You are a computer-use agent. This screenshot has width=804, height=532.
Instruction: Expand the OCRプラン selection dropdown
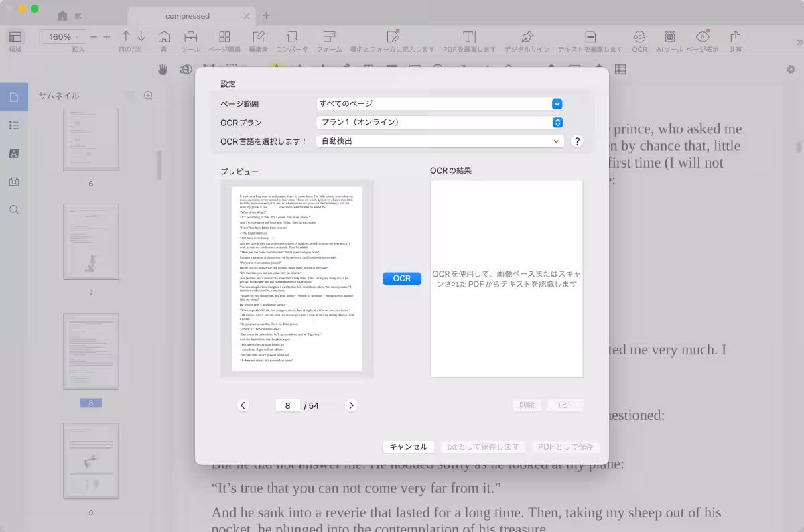pyautogui.click(x=439, y=123)
